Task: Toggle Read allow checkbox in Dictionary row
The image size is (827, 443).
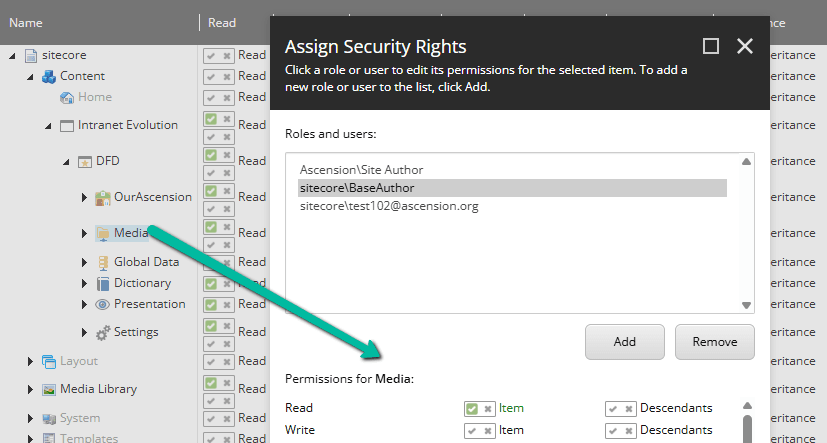Action: [211, 284]
